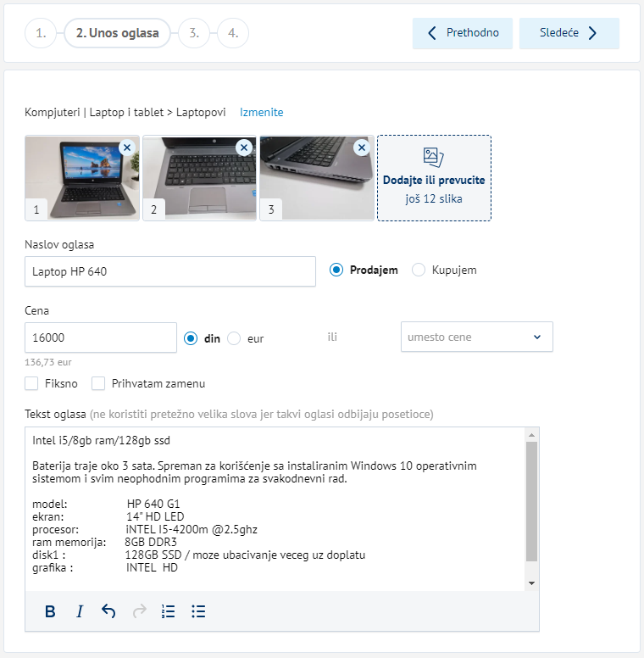Image resolution: width=644 pixels, height=658 pixels.
Task: Insert a numbered list
Action: (x=168, y=611)
